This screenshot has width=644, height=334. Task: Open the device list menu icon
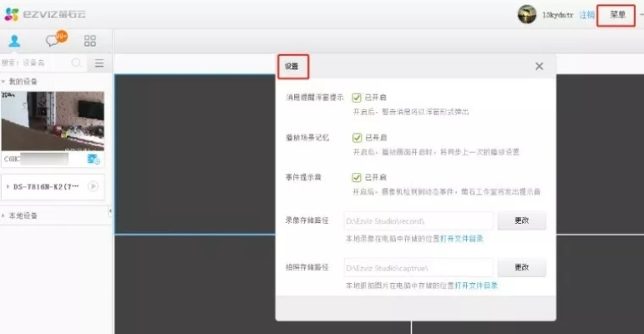tap(99, 63)
